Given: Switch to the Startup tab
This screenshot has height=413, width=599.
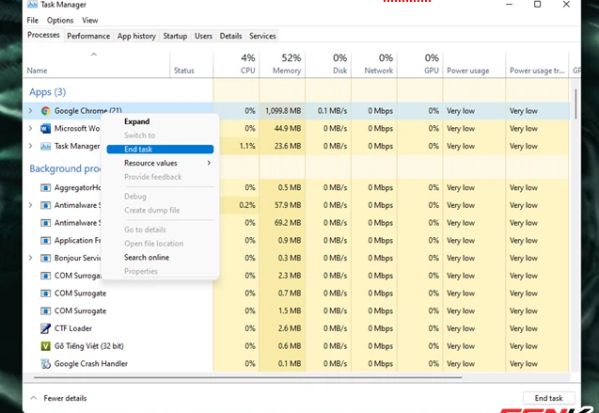Looking at the screenshot, I should pyautogui.click(x=175, y=36).
